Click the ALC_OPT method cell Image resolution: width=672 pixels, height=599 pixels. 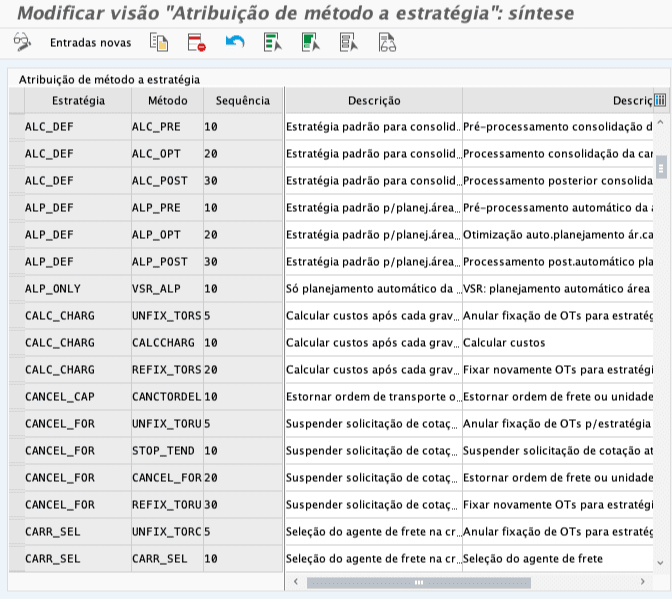coord(168,154)
